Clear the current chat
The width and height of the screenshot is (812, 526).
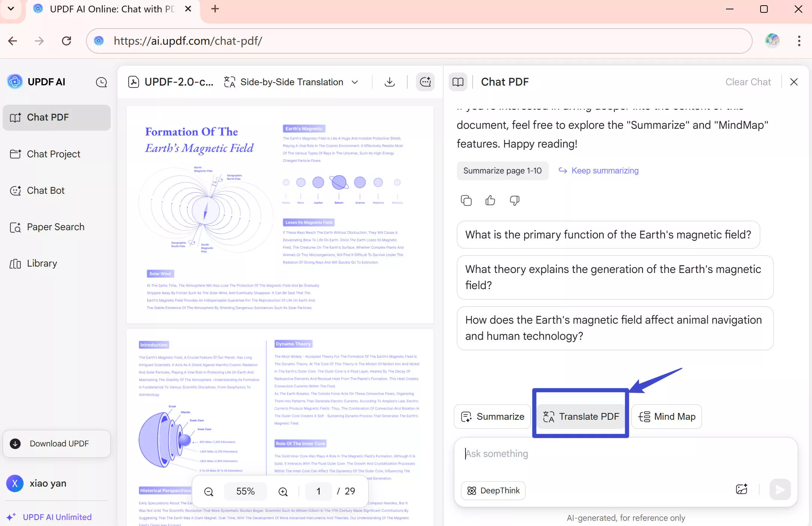748,82
